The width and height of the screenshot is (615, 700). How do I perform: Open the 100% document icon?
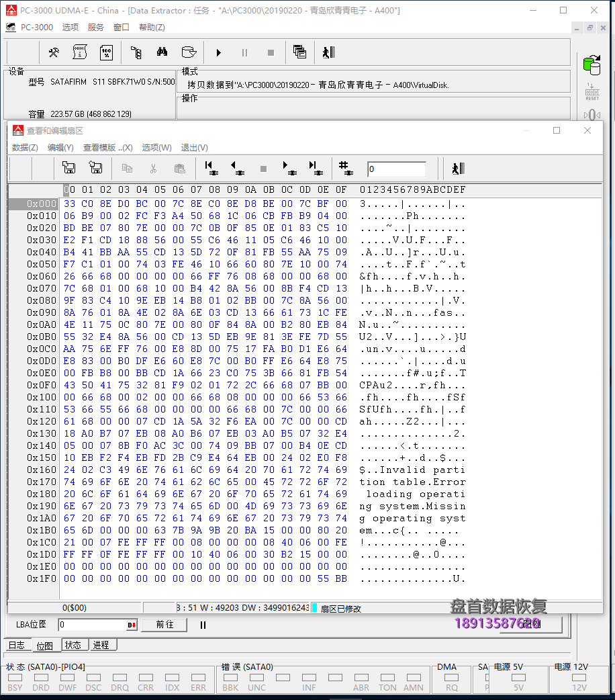[106, 52]
